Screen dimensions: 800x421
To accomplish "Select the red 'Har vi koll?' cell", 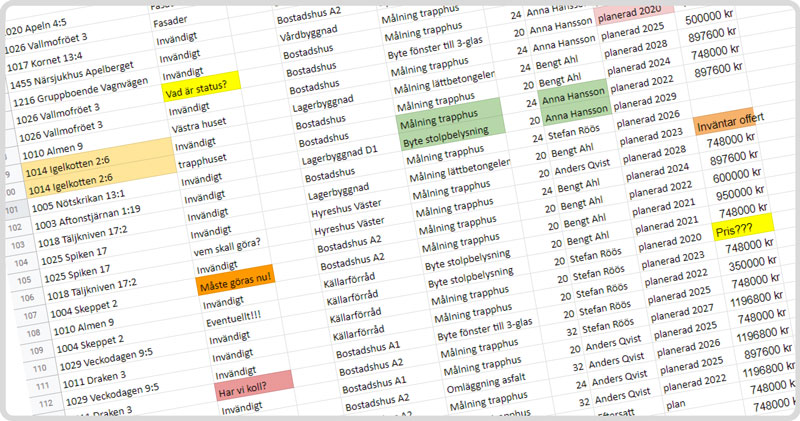I will [255, 387].
